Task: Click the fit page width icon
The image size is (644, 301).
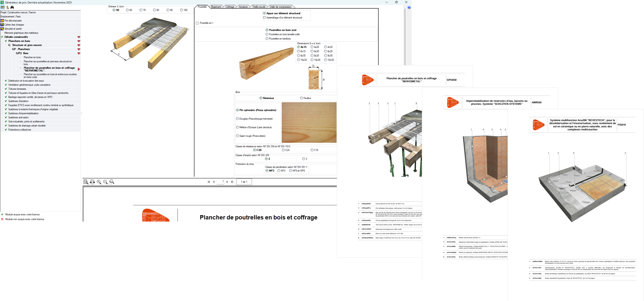Action: [x=92, y=182]
